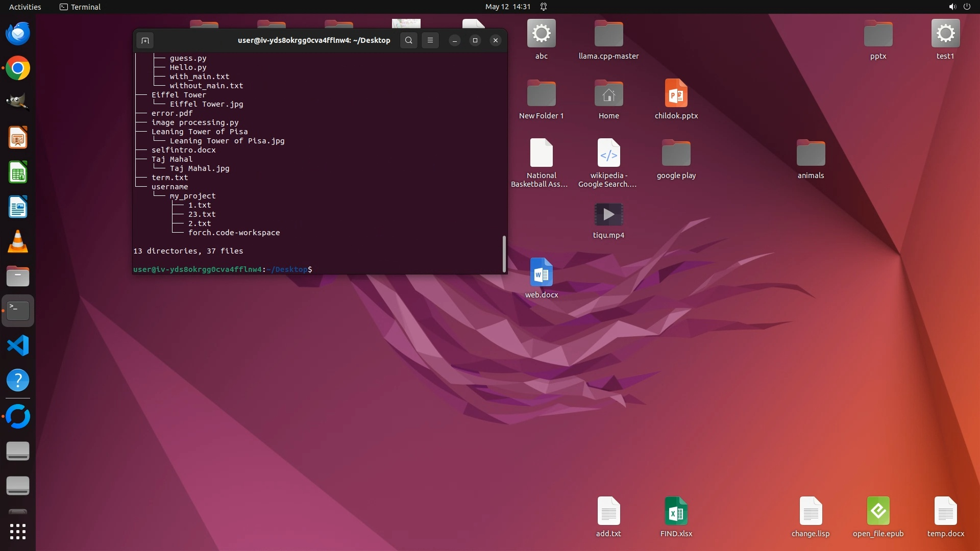
Task: Select the FIND.xlsx spreadsheet icon
Action: [676, 511]
